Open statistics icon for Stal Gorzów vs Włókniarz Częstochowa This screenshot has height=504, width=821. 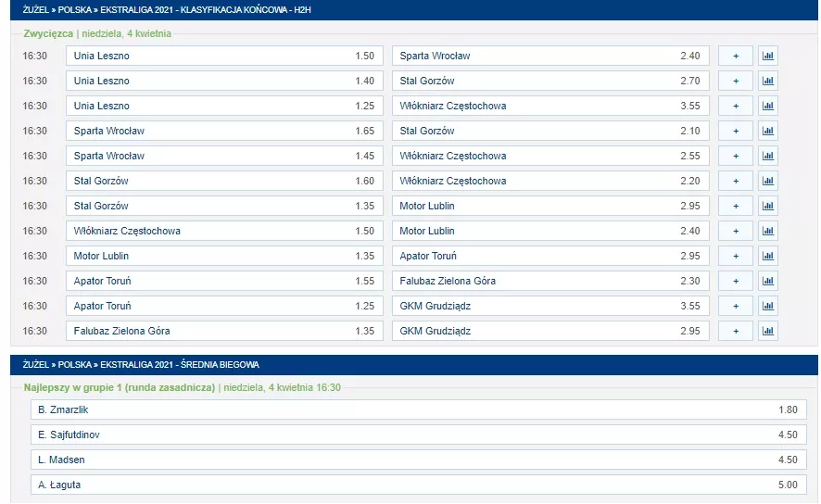(x=767, y=181)
